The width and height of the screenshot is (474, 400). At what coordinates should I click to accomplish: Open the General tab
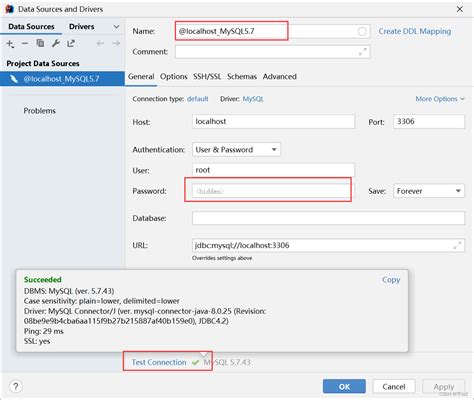pyautogui.click(x=141, y=77)
